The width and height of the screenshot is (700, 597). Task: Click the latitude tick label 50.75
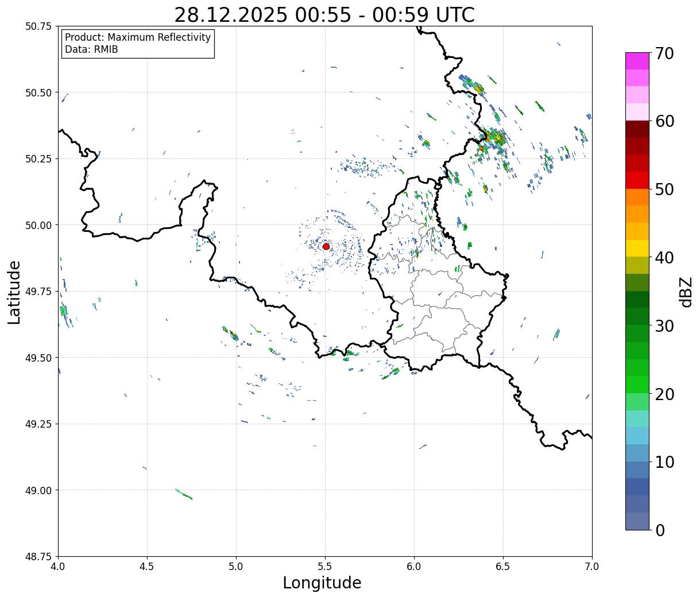38,26
